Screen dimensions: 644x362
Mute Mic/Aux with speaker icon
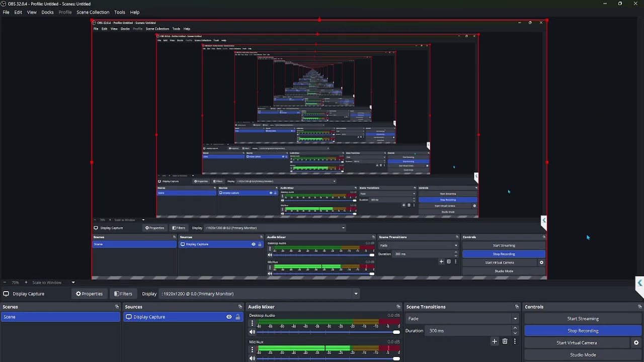pyautogui.click(x=252, y=358)
